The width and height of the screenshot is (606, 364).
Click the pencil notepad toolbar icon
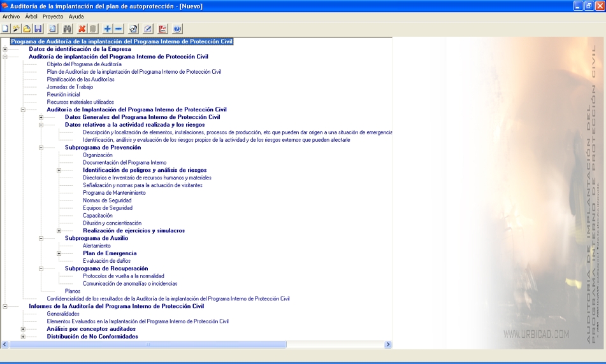(x=148, y=29)
